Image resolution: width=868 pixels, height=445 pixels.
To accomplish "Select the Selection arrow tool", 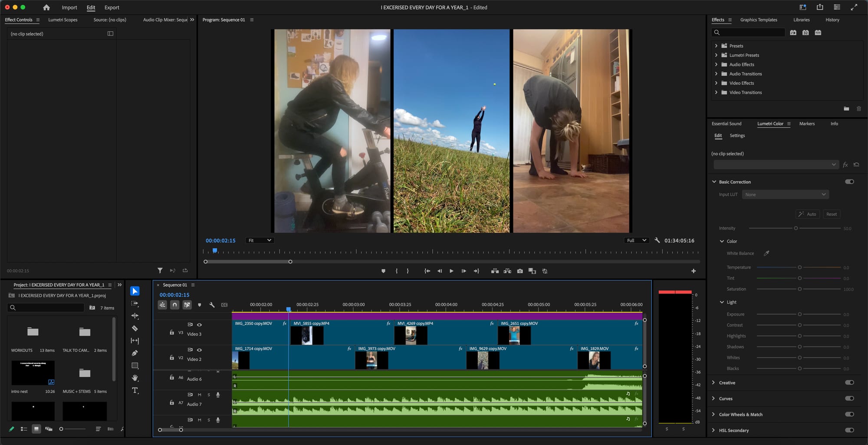I will pyautogui.click(x=135, y=291).
